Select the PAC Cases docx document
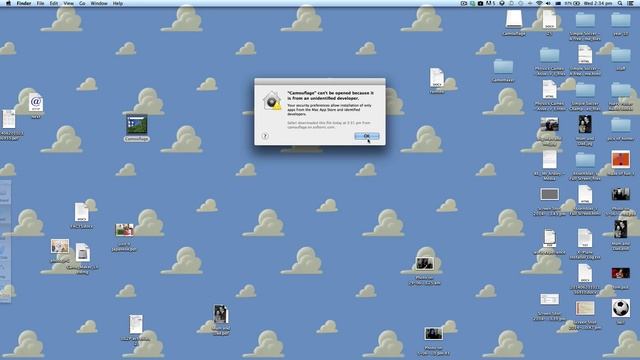This screenshot has height=360, width=640. coord(82,212)
